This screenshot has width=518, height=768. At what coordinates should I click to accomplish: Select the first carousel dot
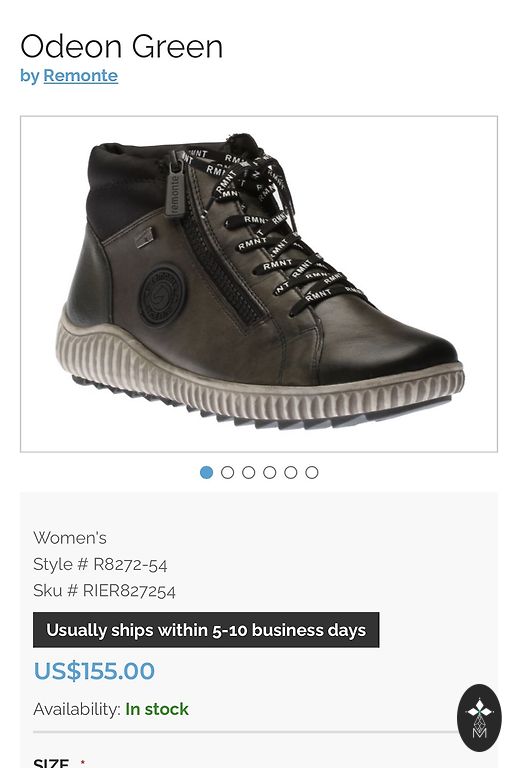coord(207,472)
